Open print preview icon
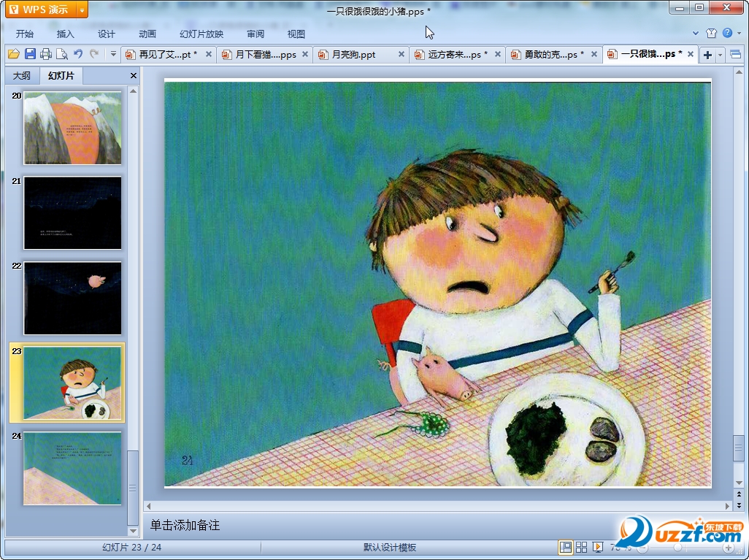 [62, 54]
